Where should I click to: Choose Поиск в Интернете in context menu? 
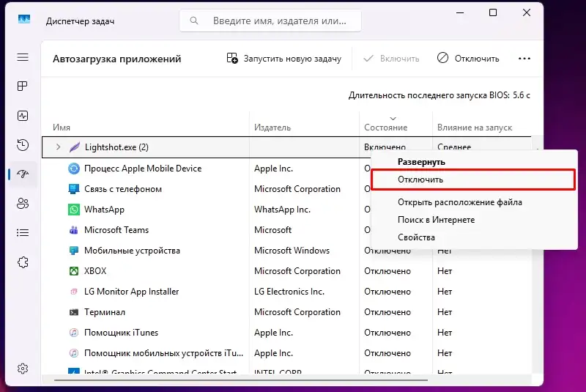click(x=436, y=220)
